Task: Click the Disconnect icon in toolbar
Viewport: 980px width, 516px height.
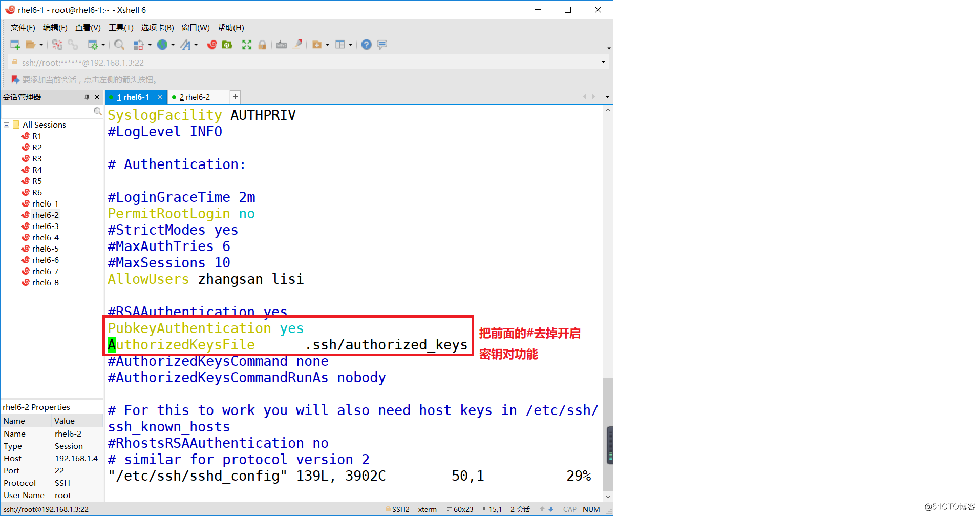Action: point(57,45)
